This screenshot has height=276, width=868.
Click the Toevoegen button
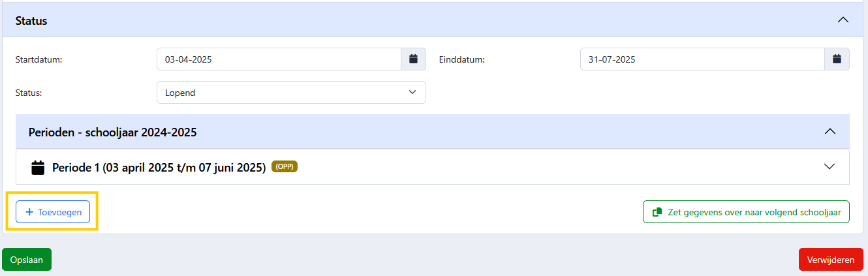pos(53,212)
